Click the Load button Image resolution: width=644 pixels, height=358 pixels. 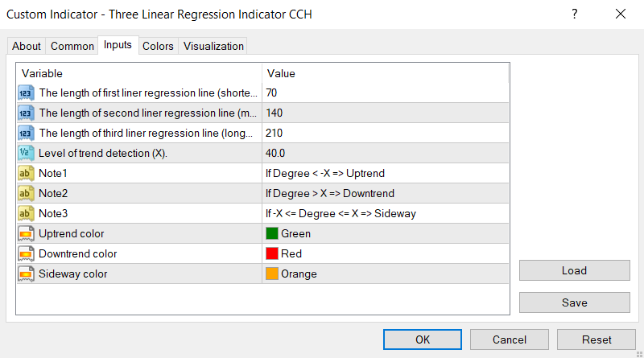pos(574,270)
